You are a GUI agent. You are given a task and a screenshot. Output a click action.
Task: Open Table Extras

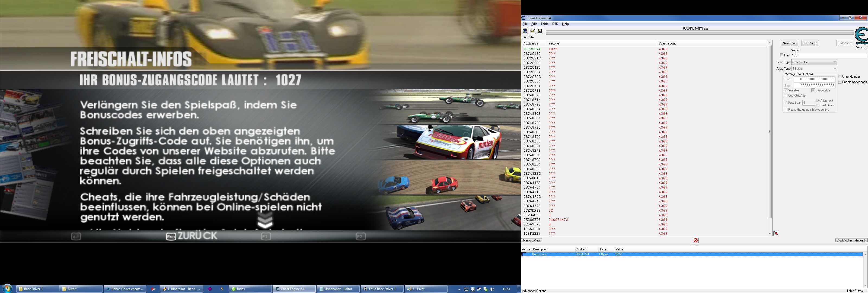pyautogui.click(x=854, y=291)
